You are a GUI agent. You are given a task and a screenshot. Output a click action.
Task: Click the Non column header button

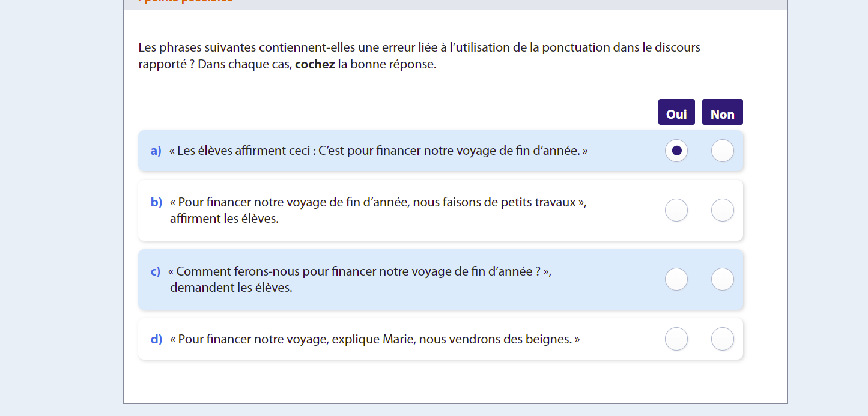coord(722,113)
